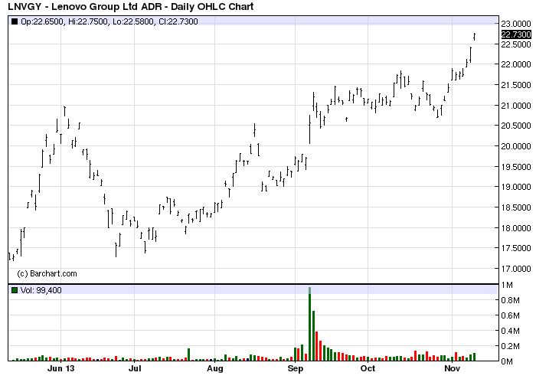Click the Jun 13 date axis label
The height and width of the screenshot is (392, 536).
[x=60, y=368]
